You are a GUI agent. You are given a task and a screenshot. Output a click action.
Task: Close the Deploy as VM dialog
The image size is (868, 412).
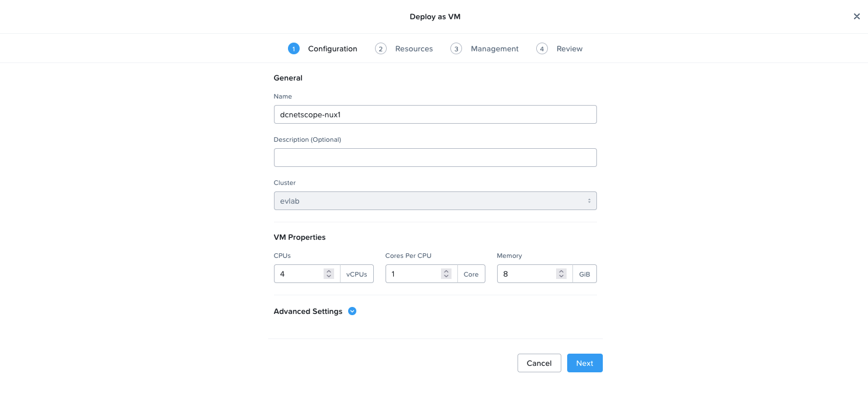pos(857,16)
